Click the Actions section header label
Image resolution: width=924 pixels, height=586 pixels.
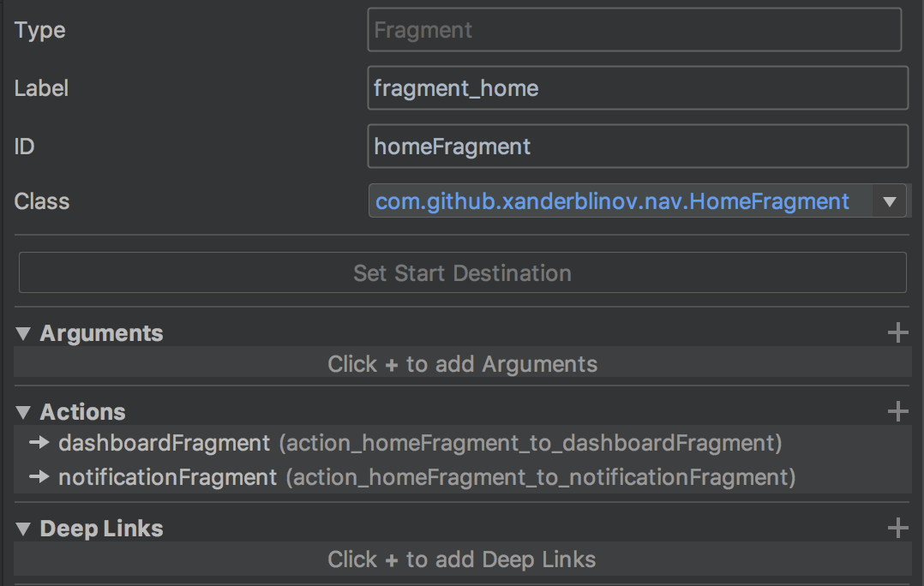pyautogui.click(x=82, y=412)
